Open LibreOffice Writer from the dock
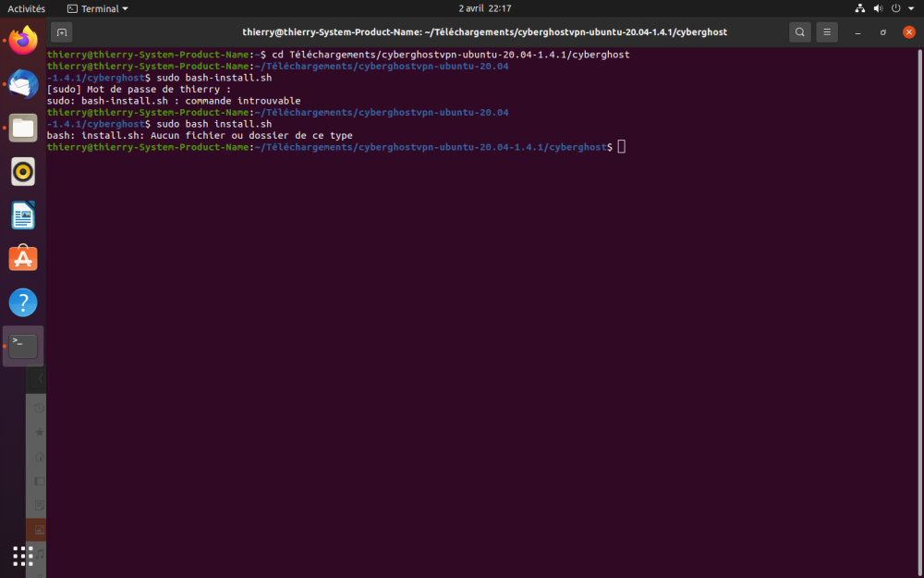The height and width of the screenshot is (578, 924). 23,215
